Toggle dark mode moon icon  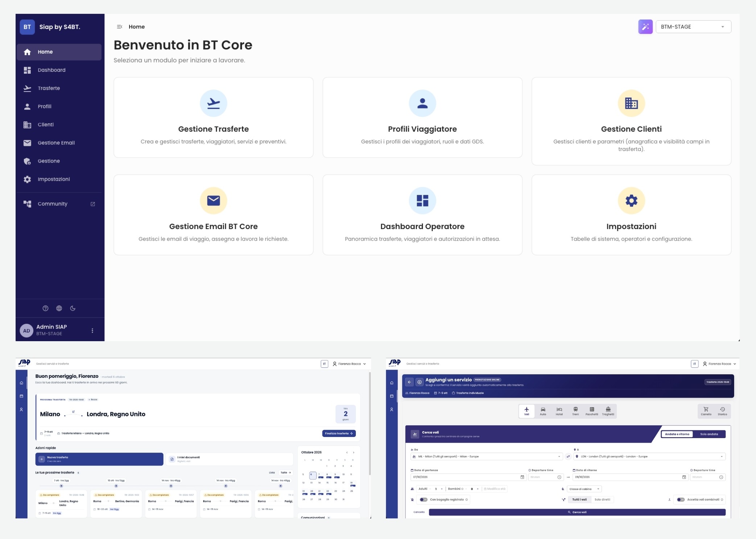(x=73, y=308)
